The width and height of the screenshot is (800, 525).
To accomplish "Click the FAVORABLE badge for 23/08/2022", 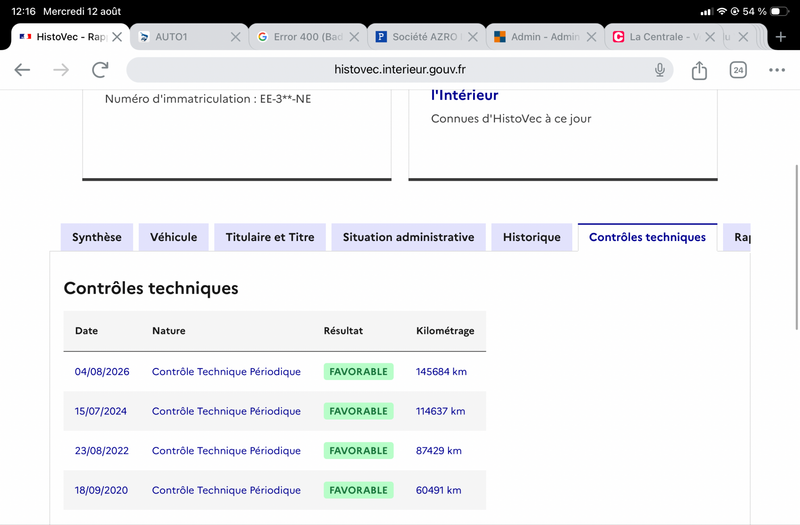I will [x=358, y=451].
